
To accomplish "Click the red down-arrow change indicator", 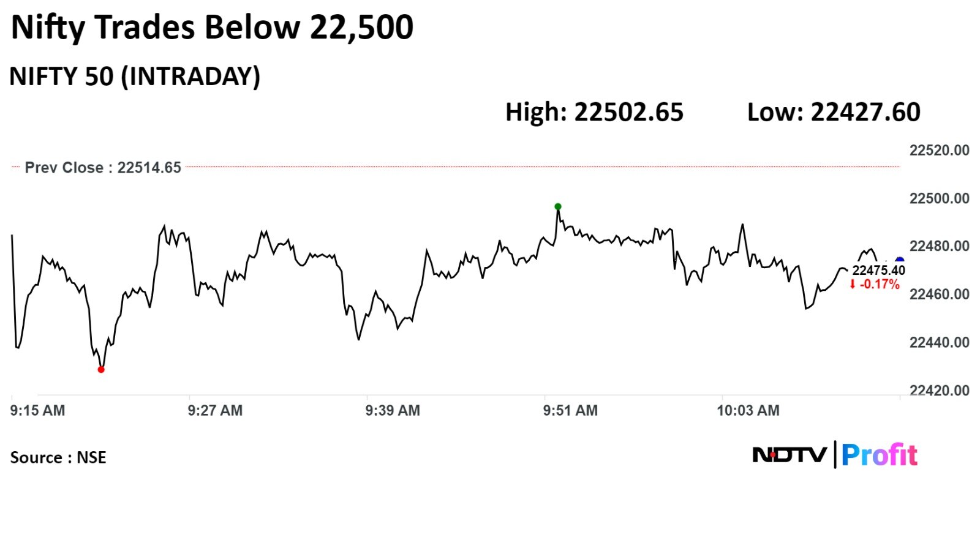I will 852,284.
